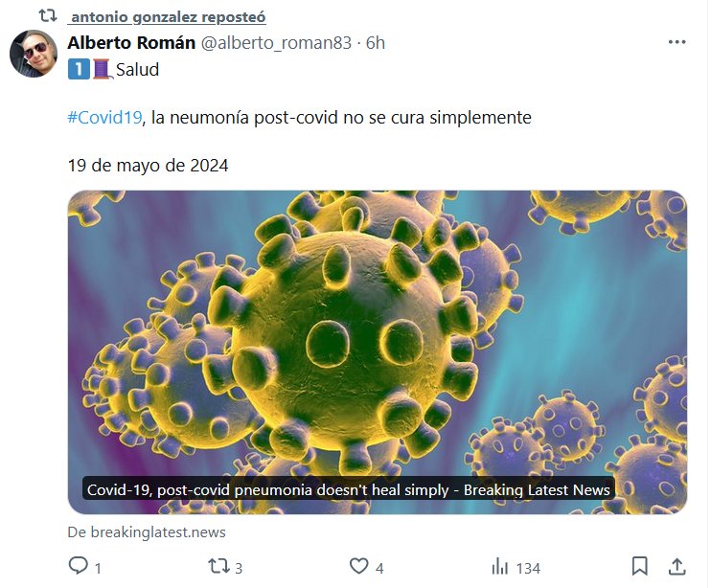
Task: Open the 6h post timestamp
Action: (376, 42)
